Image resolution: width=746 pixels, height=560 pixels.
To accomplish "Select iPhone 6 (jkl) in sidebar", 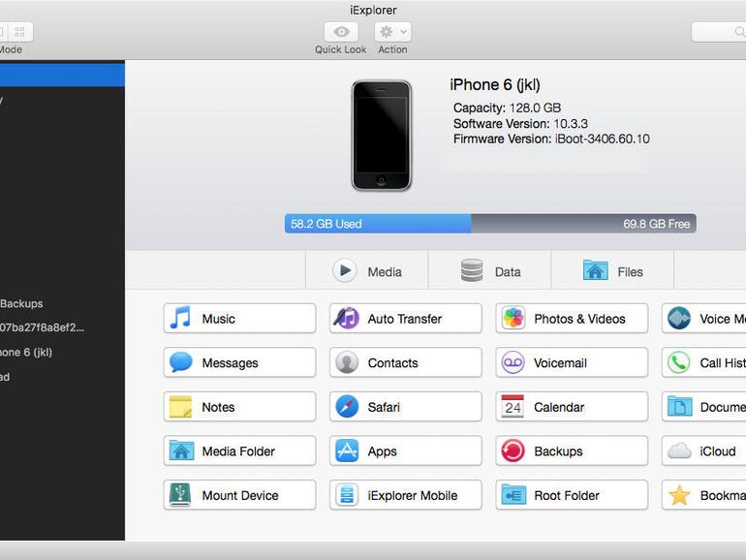I will pyautogui.click(x=26, y=353).
